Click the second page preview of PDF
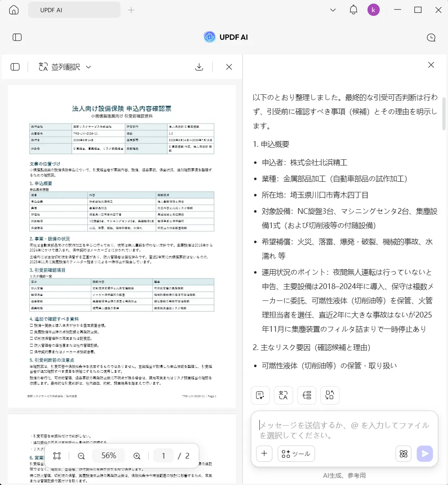This screenshot has height=485, width=448. [122, 450]
